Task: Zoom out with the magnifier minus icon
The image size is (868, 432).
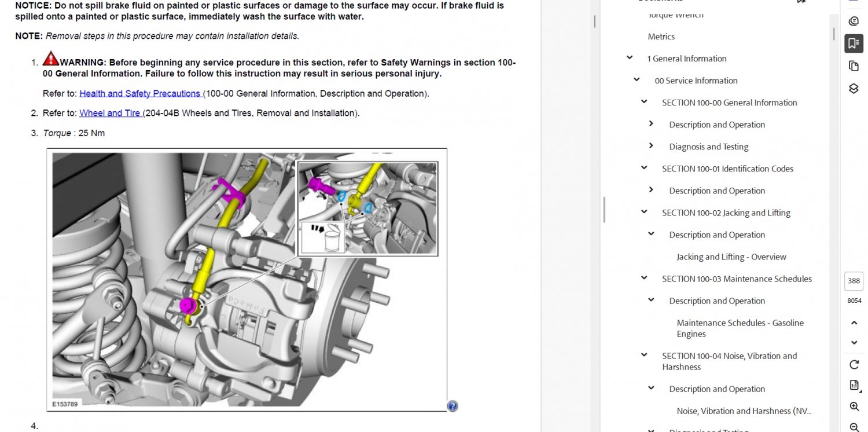Action: (854, 427)
